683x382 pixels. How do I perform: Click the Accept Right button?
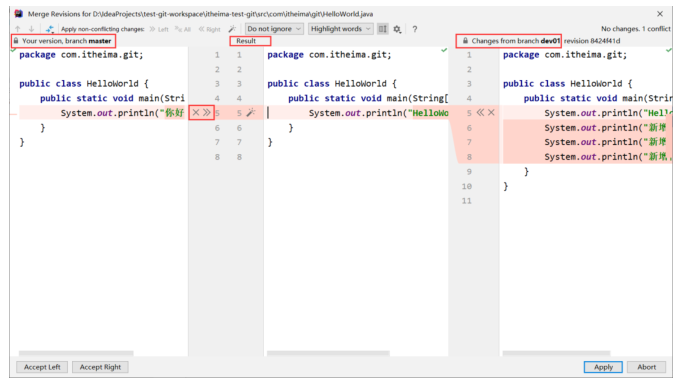100,367
